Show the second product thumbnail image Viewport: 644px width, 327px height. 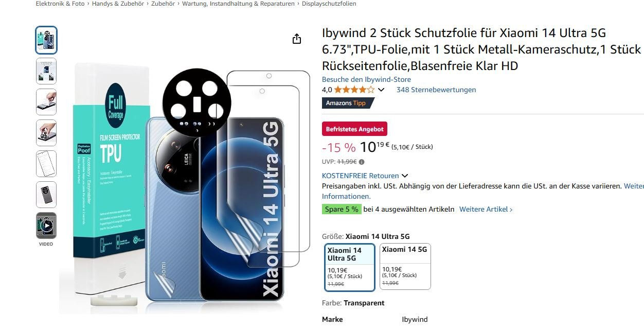point(46,71)
